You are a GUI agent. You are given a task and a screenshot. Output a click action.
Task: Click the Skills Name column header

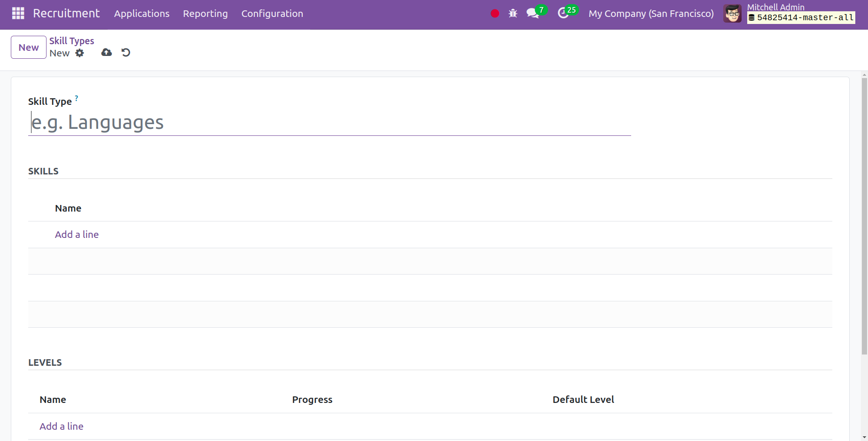point(68,208)
